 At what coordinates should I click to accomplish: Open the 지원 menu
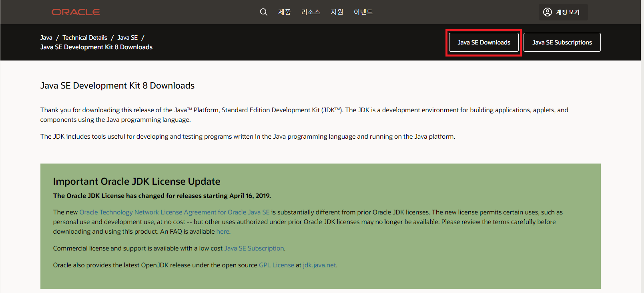point(337,12)
